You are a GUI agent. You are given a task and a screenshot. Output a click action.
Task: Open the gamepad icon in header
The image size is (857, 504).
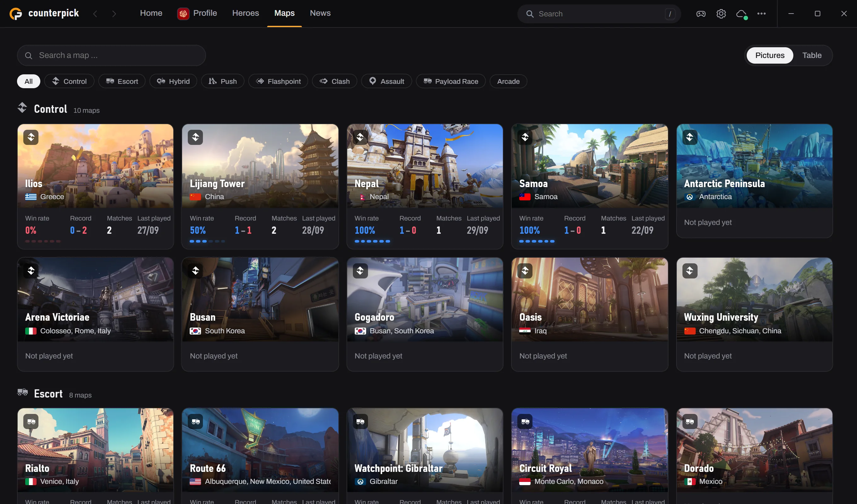(x=701, y=14)
